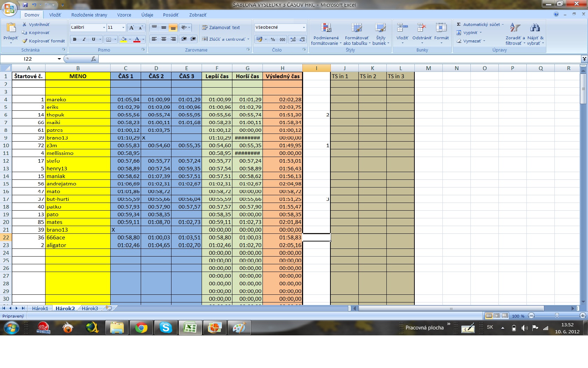588x368 pixels.
Task: Open the Calibri font name dropdown
Action: click(x=104, y=27)
